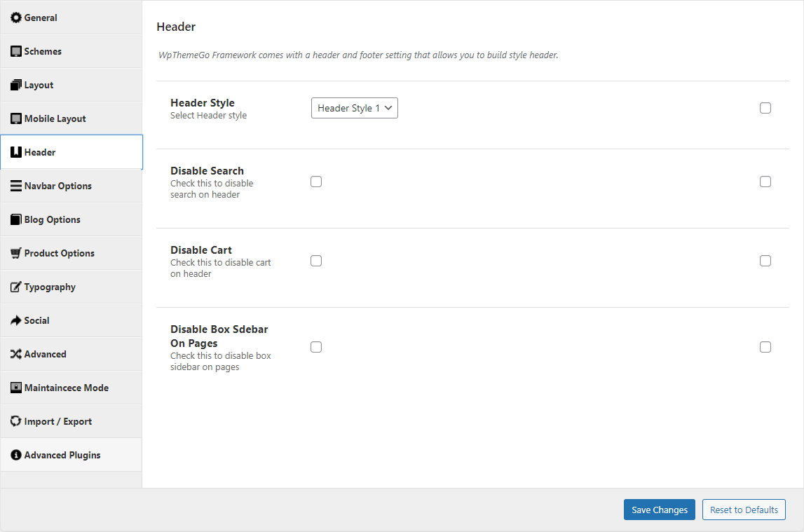804x532 pixels.
Task: Select the active Header tab
Action: (71, 152)
